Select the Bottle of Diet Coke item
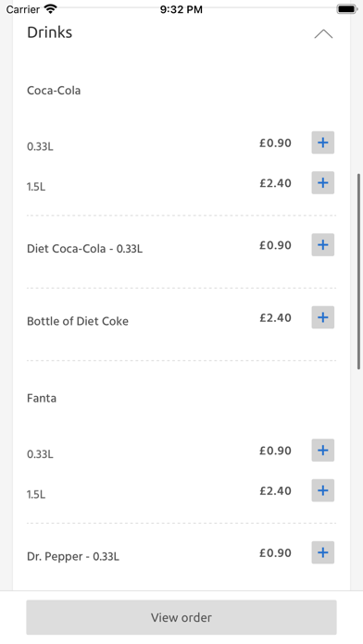Image resolution: width=363 pixels, height=644 pixels. pyautogui.click(x=78, y=321)
